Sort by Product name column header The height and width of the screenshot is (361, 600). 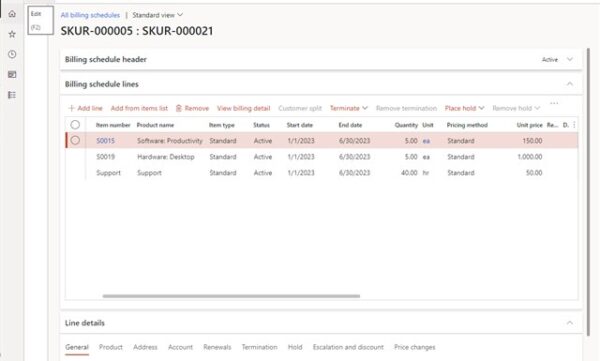coord(155,125)
